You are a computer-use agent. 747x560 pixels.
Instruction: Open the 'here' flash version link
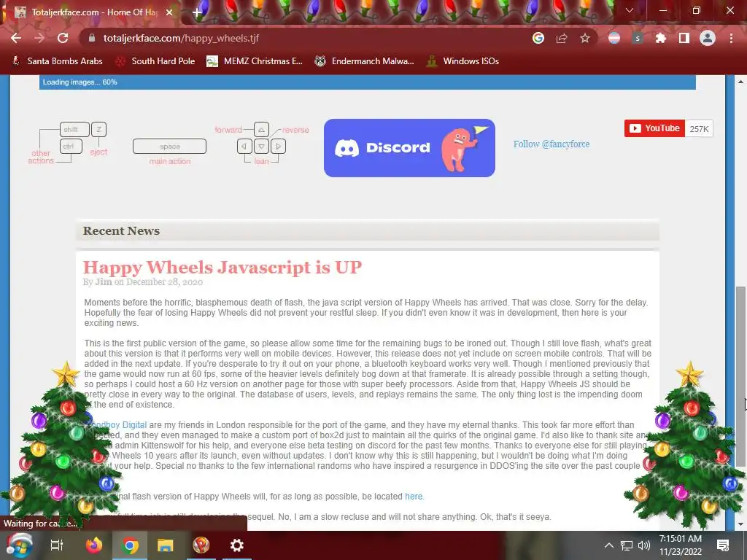tap(414, 496)
